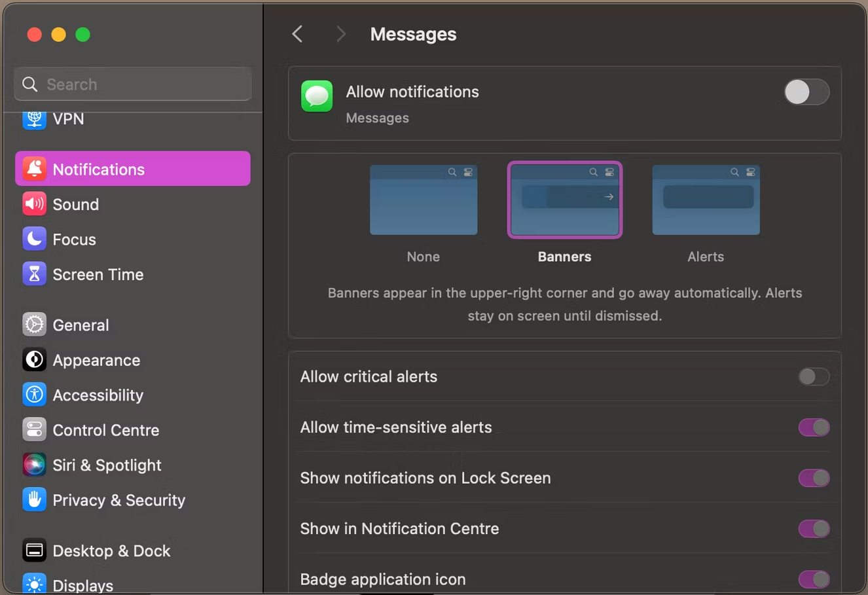Close the window with red button

click(35, 34)
